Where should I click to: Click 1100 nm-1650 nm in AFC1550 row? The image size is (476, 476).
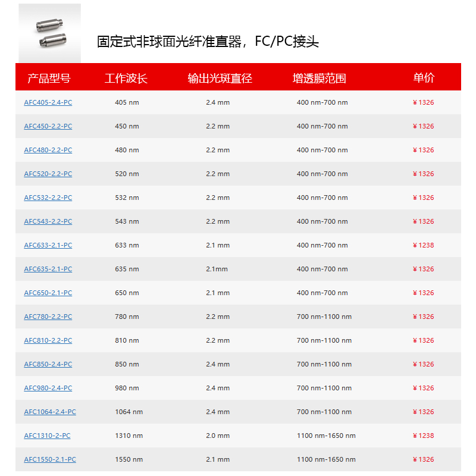coord(326,459)
